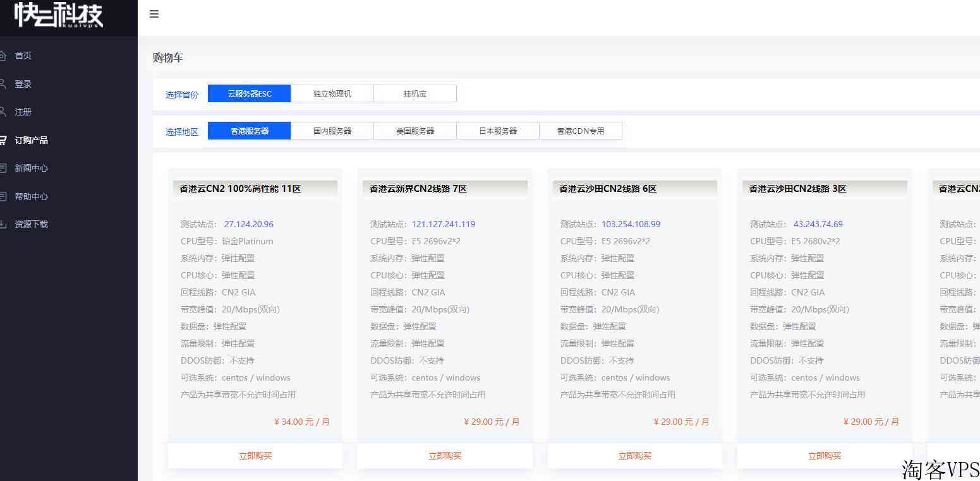This screenshot has height=481, width=980.
Task: Click the 选择省份 label
Action: pos(182,95)
